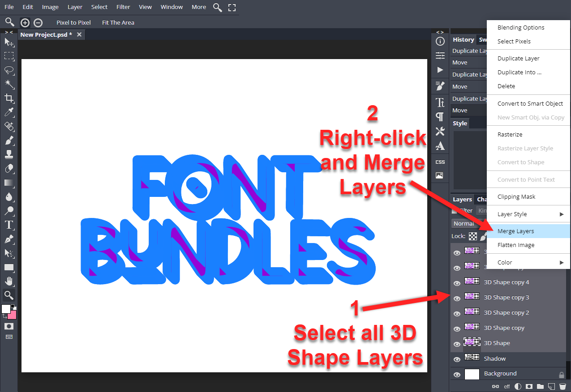Select the Gradient tool
571x392 pixels.
[x=9, y=183]
